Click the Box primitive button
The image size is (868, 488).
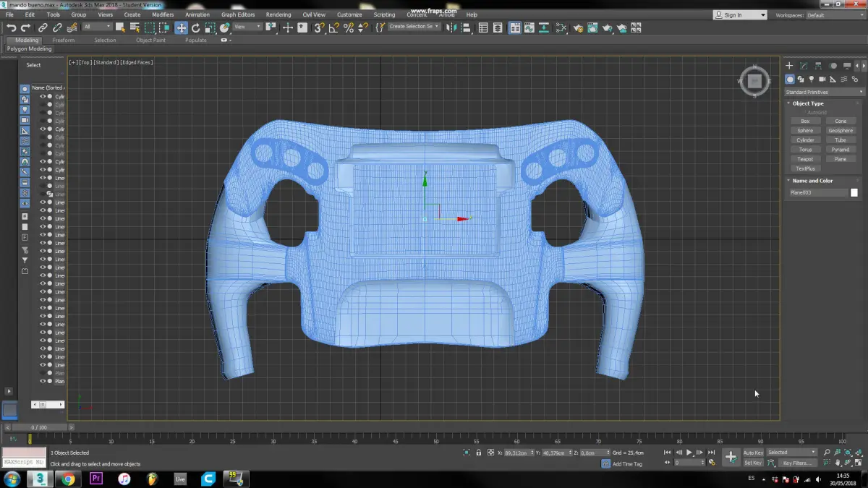click(x=805, y=121)
